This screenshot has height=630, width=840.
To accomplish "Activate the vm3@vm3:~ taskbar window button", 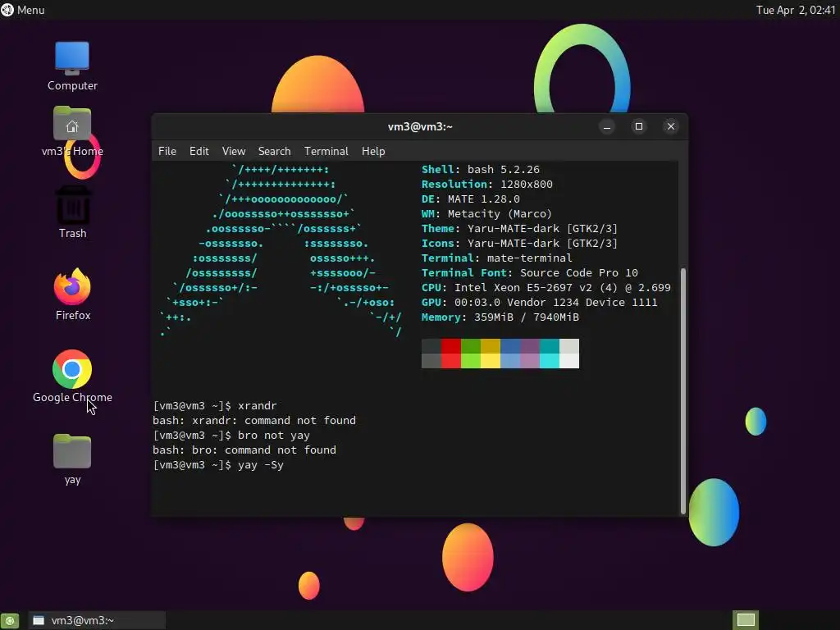I will click(x=97, y=620).
